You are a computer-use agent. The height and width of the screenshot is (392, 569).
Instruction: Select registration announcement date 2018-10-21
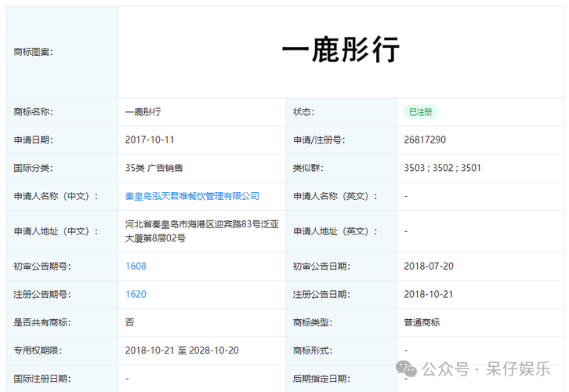click(429, 294)
